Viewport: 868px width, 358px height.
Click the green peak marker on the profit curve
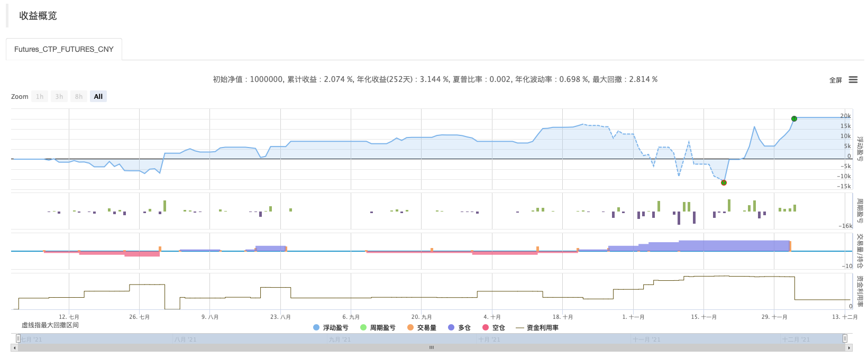(794, 118)
